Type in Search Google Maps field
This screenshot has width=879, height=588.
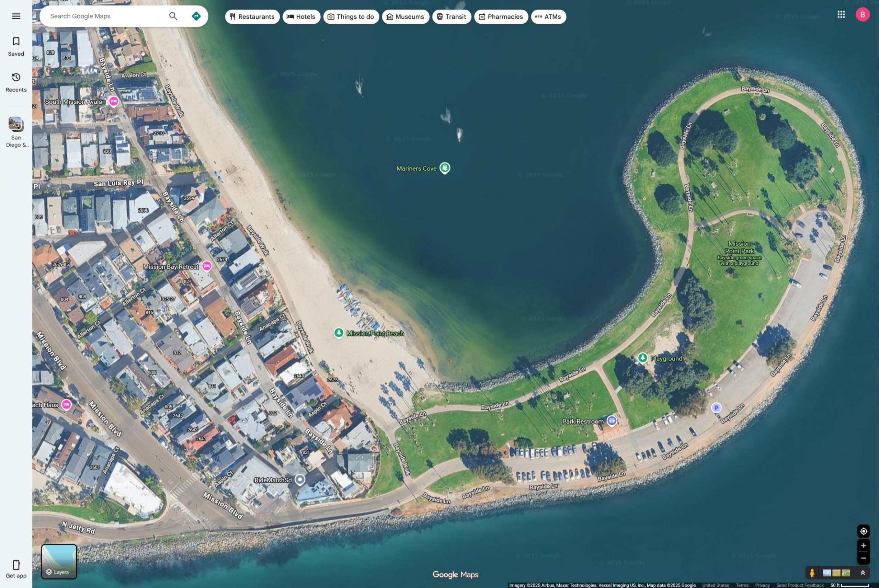105,16
